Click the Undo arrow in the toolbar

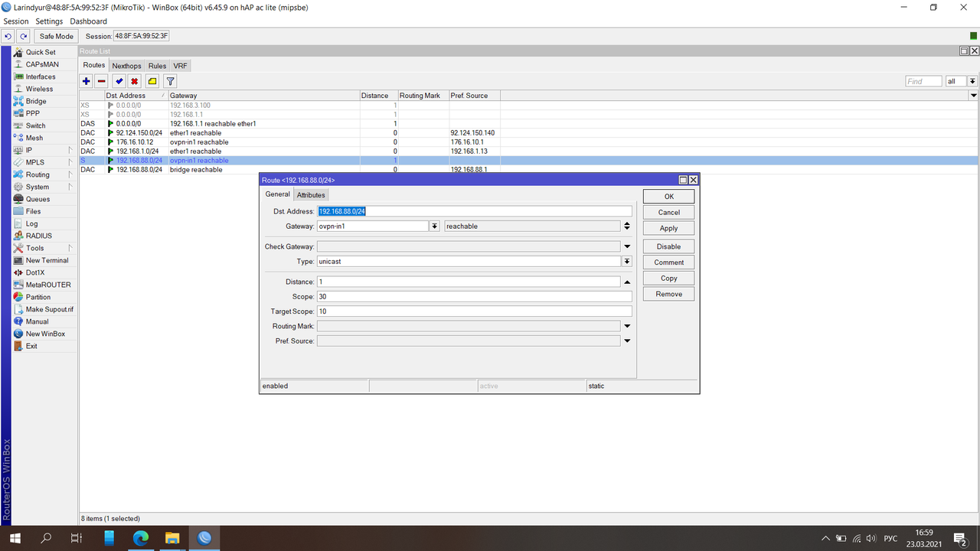tap(8, 36)
